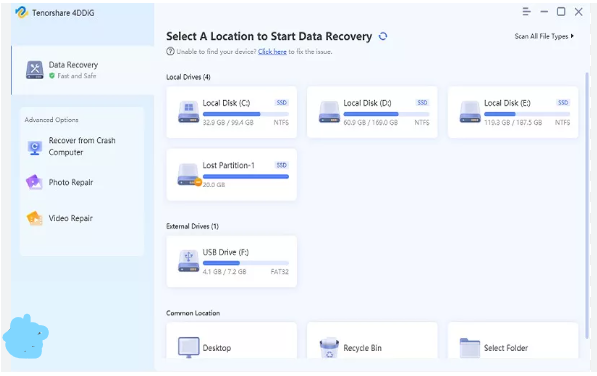Screen dimensions: 597x376
Task: Open Recover from Crash Computer option
Action: [x=82, y=146]
